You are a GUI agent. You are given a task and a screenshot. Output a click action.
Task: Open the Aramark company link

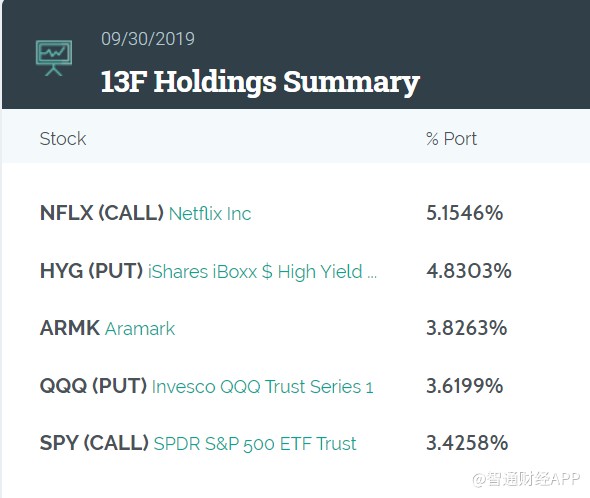point(140,329)
